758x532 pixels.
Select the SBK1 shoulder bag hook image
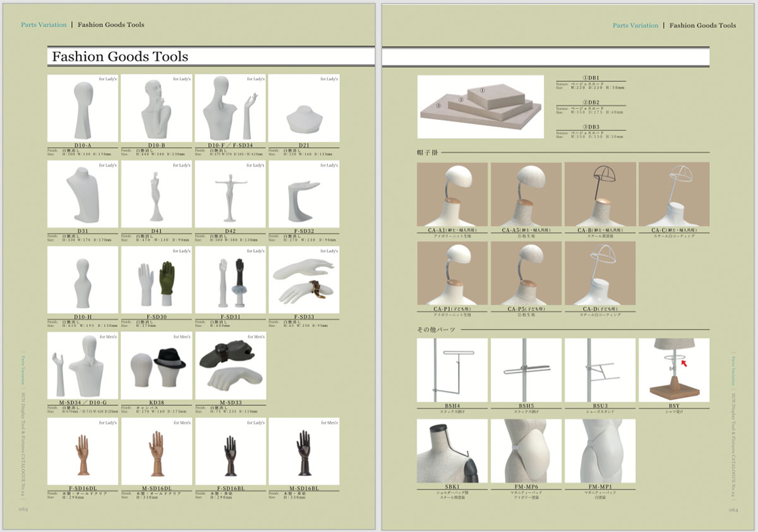(452, 451)
